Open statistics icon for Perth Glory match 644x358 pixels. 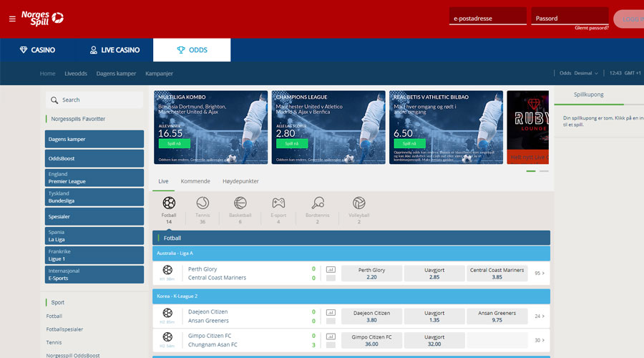coord(331,270)
